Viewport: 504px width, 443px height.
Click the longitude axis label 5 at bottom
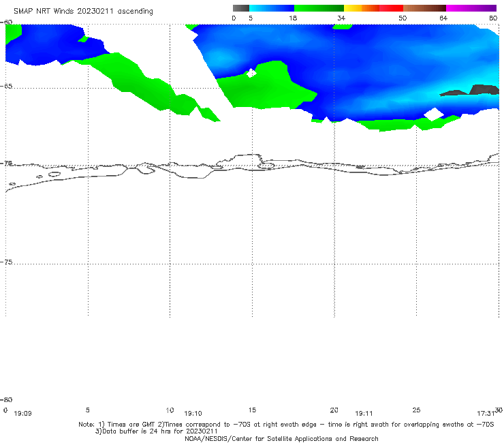pos(87,410)
